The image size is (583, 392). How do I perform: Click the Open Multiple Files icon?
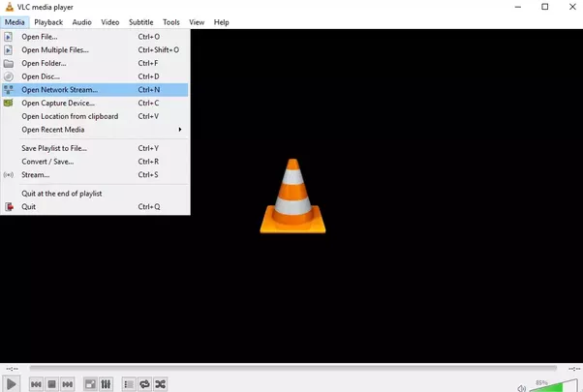(8, 49)
